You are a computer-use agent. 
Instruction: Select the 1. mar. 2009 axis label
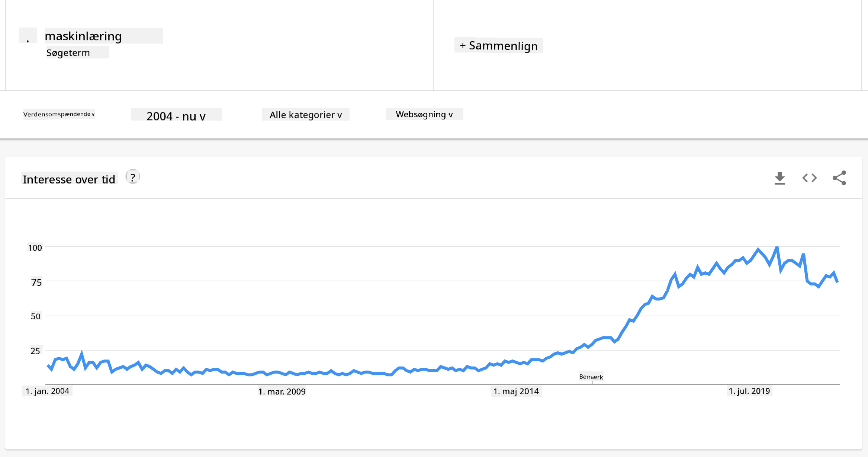coord(282,392)
